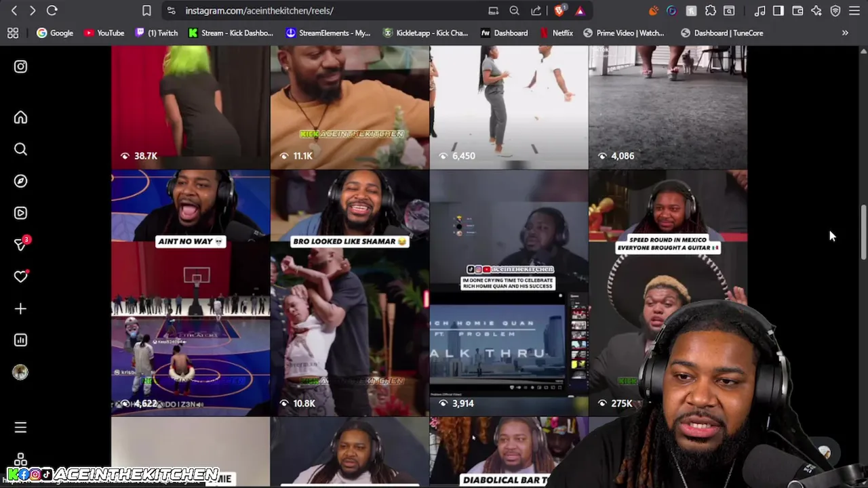Go to Instagram Home icon
This screenshot has height=488, width=868.
pyautogui.click(x=20, y=117)
